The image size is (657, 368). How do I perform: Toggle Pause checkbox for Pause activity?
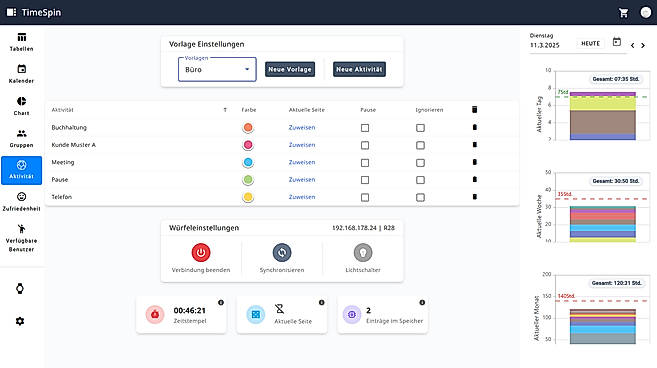[365, 180]
